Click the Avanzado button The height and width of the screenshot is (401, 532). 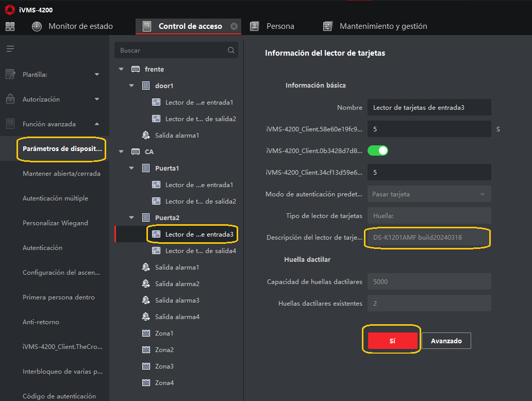pos(446,341)
